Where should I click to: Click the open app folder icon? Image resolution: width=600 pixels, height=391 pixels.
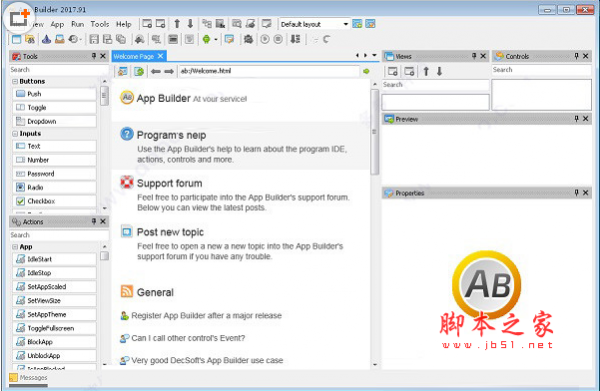[30, 39]
